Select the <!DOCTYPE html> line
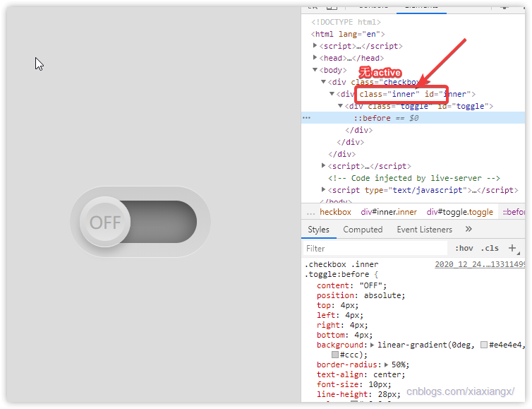The image size is (532, 409). 346,22
